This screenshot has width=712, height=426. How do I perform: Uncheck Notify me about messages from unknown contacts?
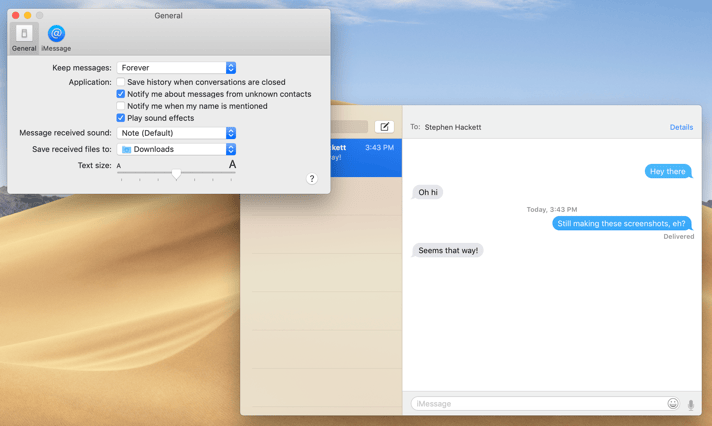[120, 94]
